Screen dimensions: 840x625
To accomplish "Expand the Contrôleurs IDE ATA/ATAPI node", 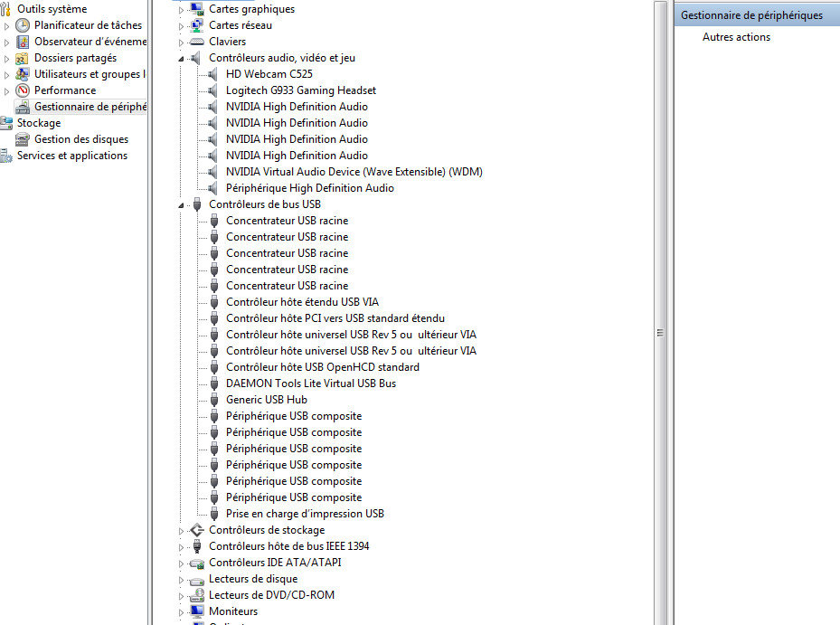I will [x=181, y=563].
